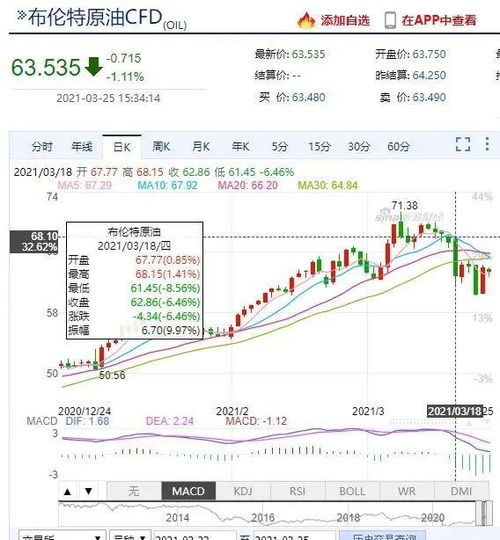Switch to 30分 interval tab

tap(359, 147)
